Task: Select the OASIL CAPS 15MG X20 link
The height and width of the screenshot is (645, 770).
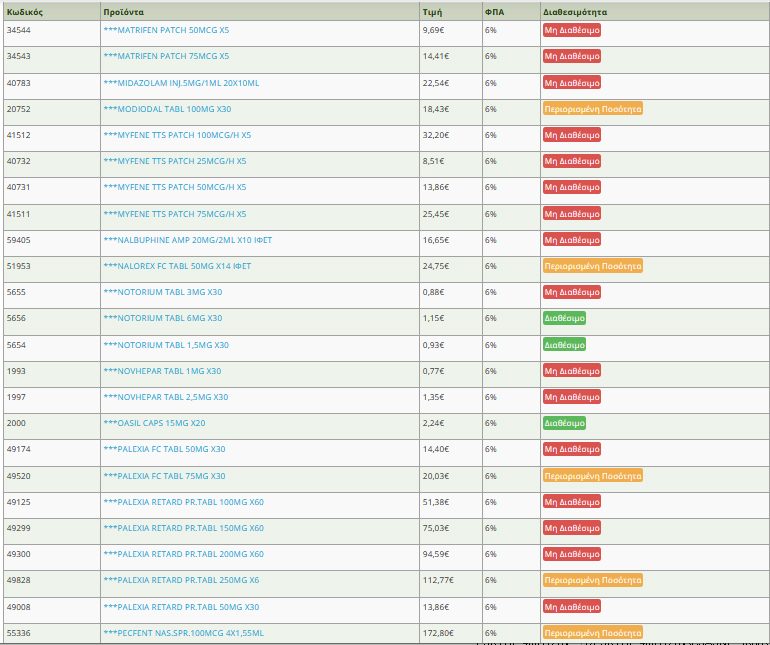Action: point(154,423)
